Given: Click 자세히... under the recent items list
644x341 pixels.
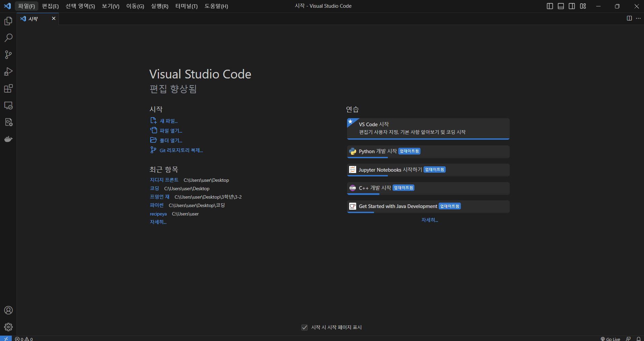Looking at the screenshot, I should (x=158, y=222).
